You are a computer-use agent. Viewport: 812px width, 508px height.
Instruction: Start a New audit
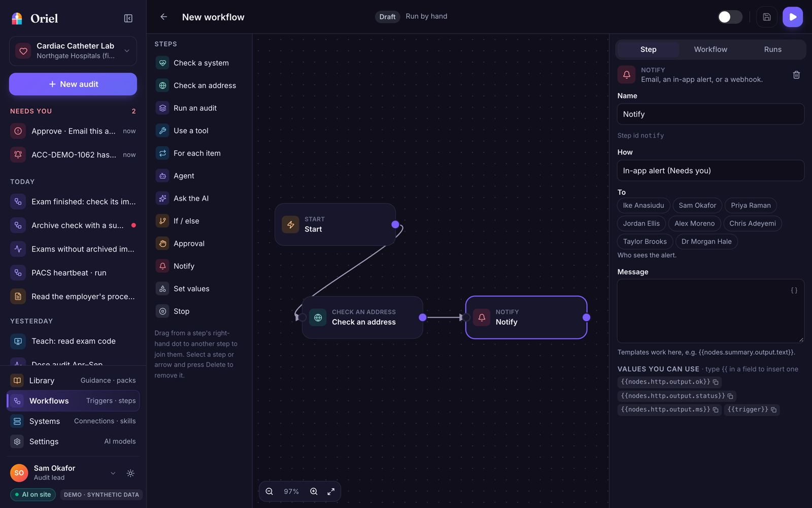coord(73,84)
